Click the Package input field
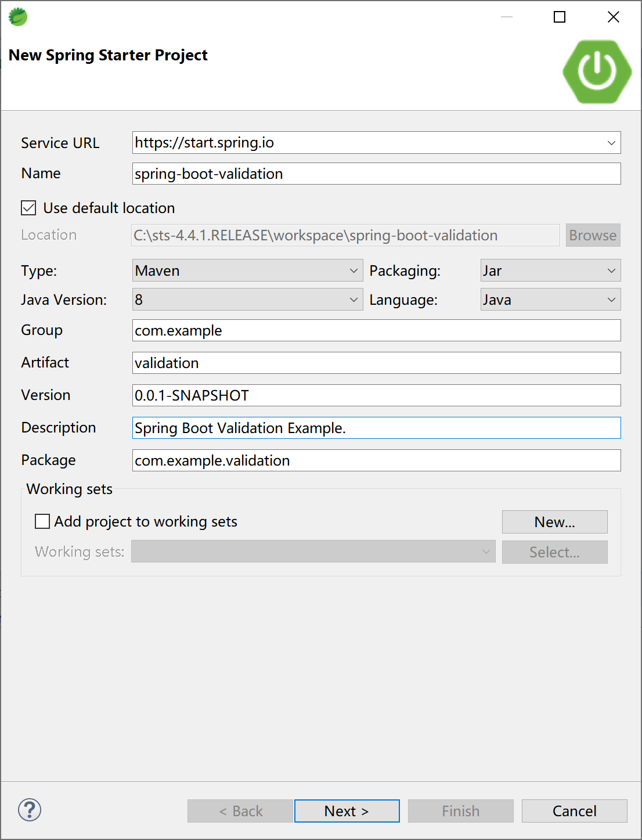The height and width of the screenshot is (840, 642). click(376, 460)
